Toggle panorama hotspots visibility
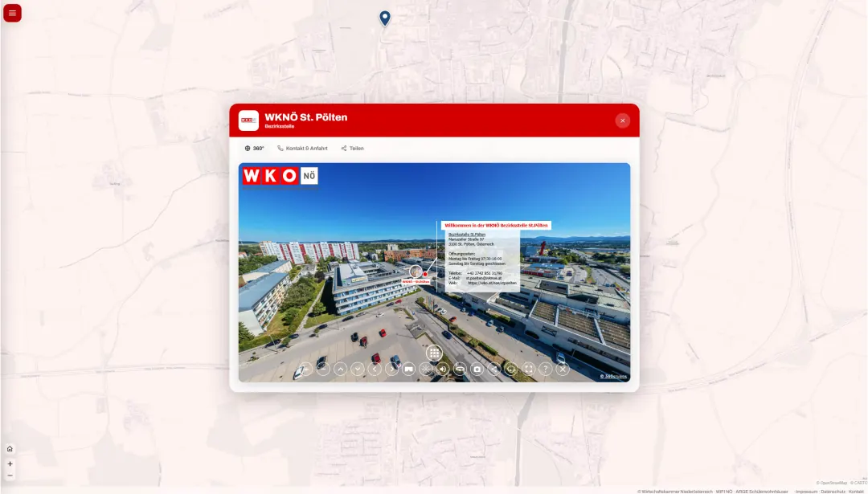Screen dimensions: 868x494 pos(426,369)
